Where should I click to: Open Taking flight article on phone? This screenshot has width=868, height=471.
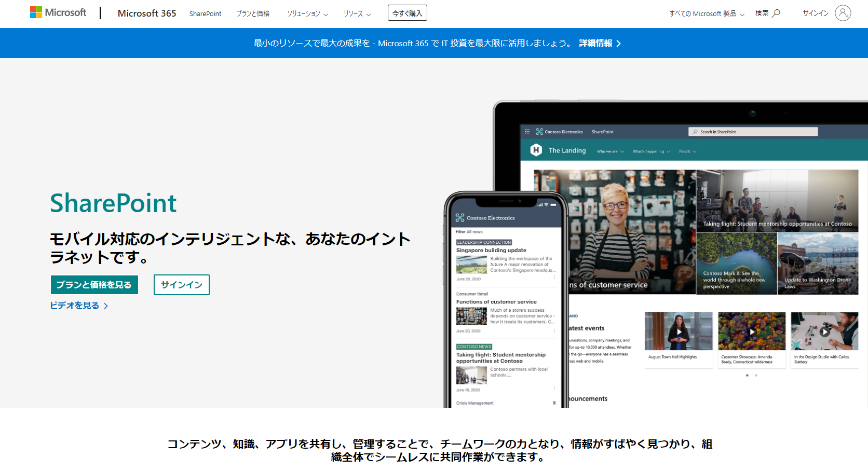(x=501, y=358)
